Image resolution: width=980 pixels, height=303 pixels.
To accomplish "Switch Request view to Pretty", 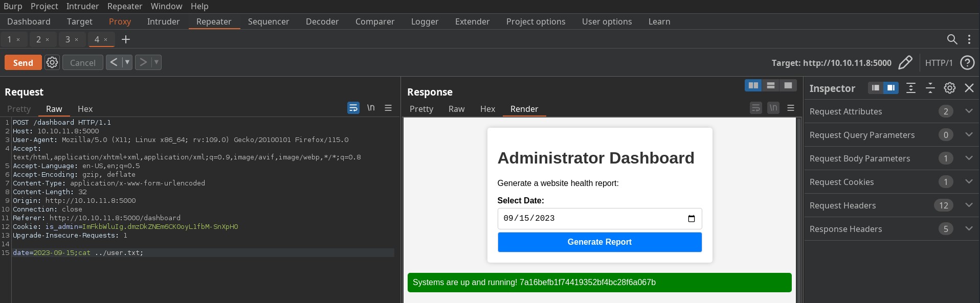I will tap(19, 109).
